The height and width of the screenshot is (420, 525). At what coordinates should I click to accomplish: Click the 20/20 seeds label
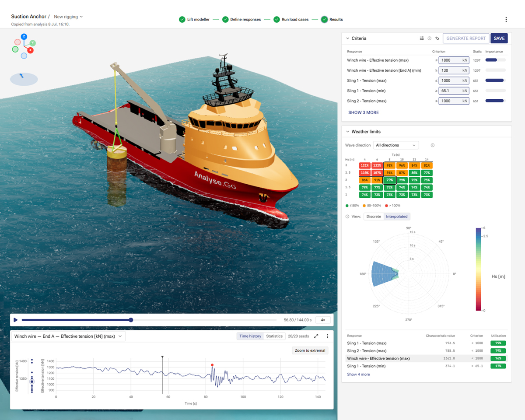coord(298,336)
